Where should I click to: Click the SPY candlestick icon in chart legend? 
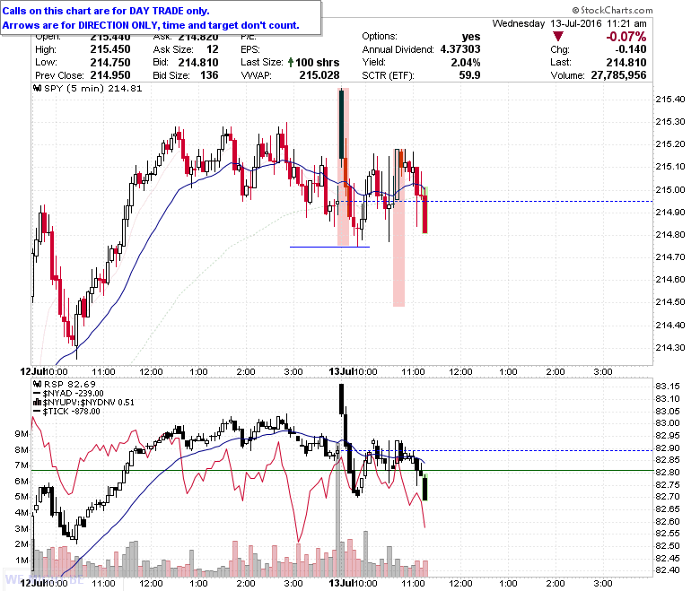(x=38, y=88)
